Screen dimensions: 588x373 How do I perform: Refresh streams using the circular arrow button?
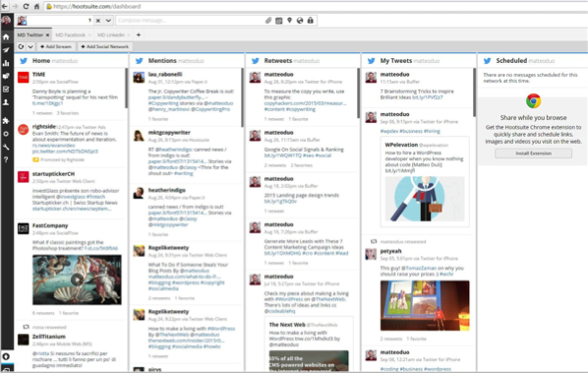coord(21,46)
